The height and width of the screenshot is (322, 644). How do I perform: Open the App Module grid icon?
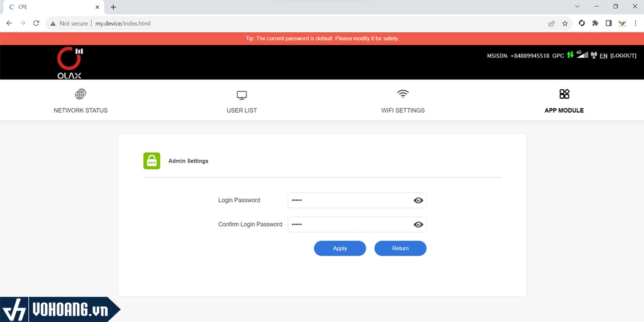tap(564, 94)
